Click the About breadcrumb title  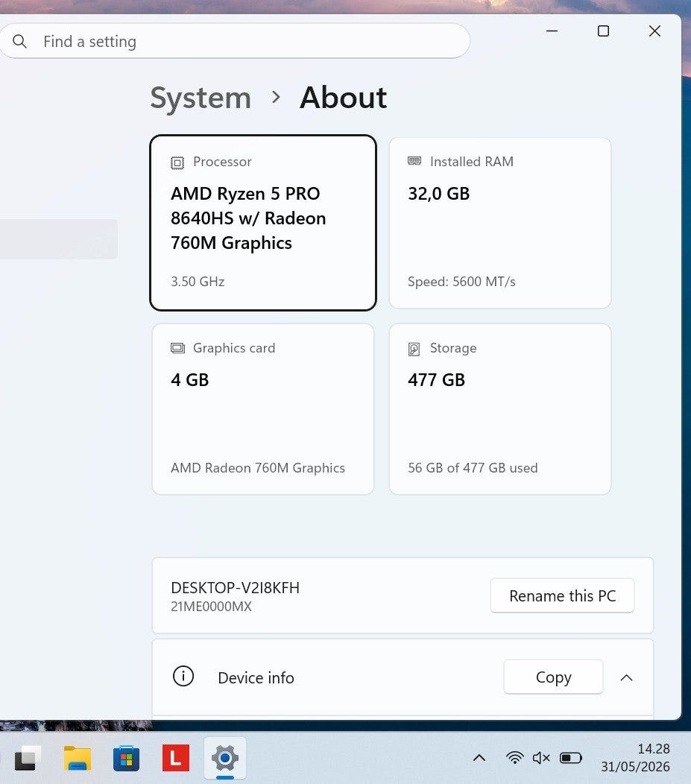pos(343,97)
